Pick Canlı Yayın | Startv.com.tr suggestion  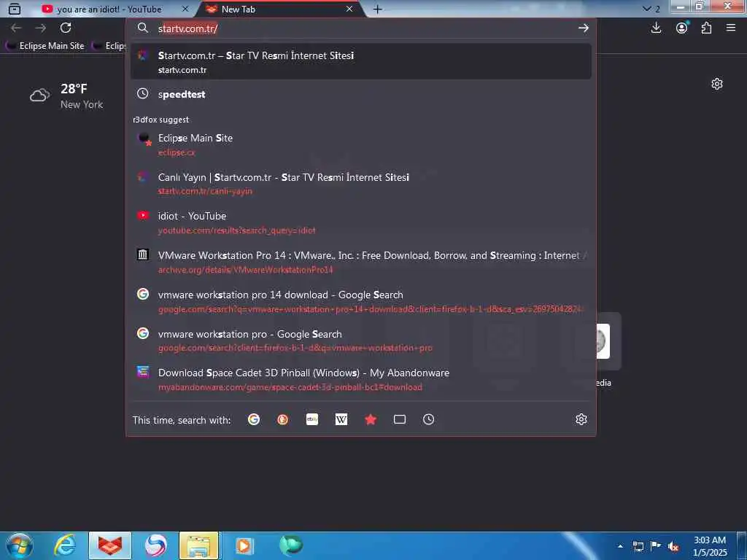(361, 184)
